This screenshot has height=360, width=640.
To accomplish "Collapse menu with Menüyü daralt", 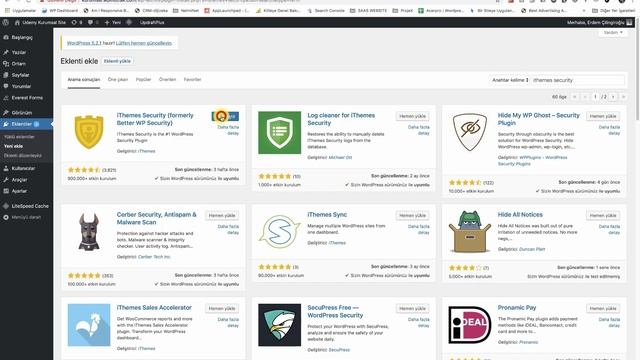I will tap(26, 218).
